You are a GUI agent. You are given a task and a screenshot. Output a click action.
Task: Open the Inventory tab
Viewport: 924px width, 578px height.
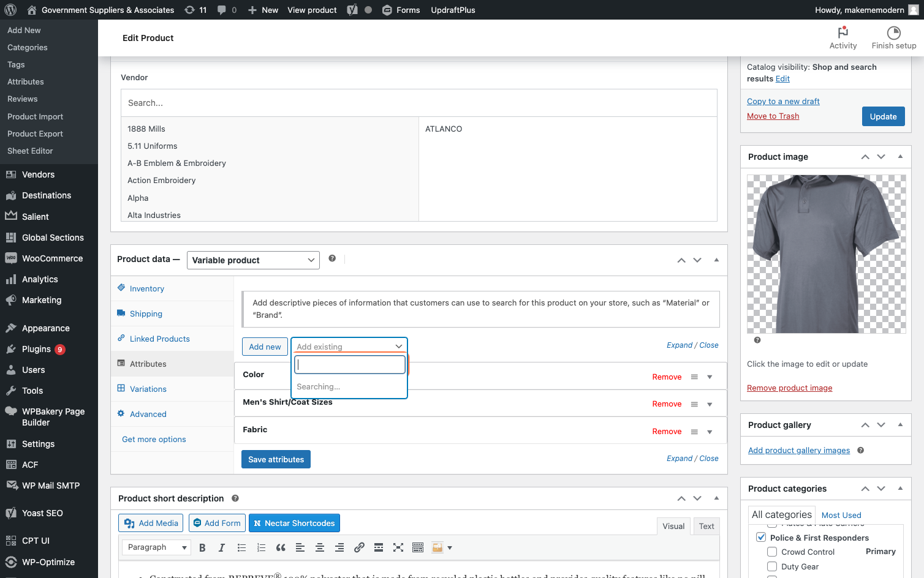(146, 288)
